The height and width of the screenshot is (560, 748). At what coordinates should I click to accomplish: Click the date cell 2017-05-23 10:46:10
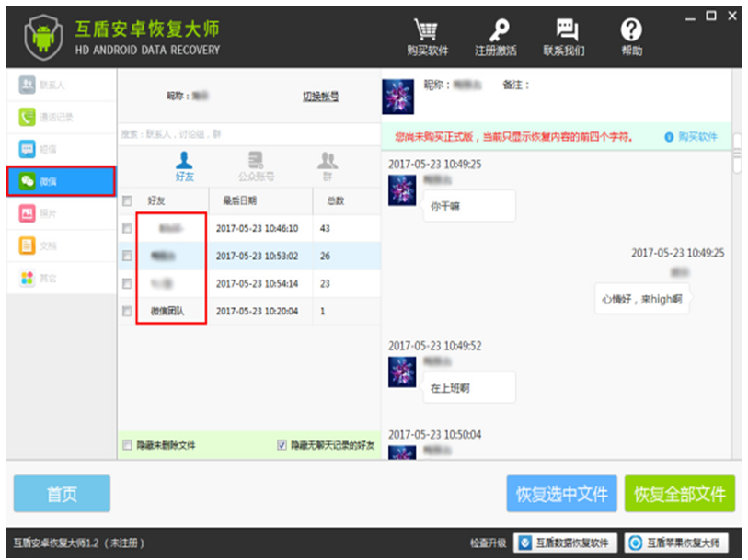click(257, 228)
